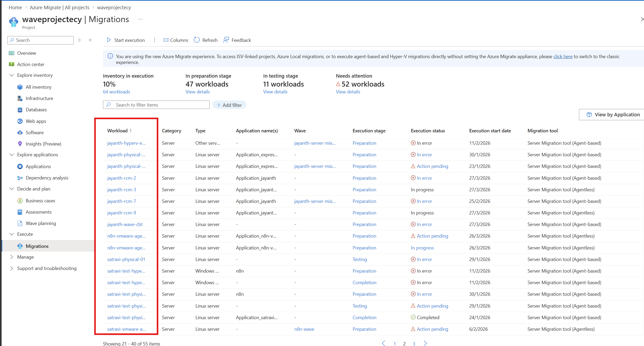Screen dimensions: 644x346
Task: Open Dependency analysis icon
Action: point(20,178)
